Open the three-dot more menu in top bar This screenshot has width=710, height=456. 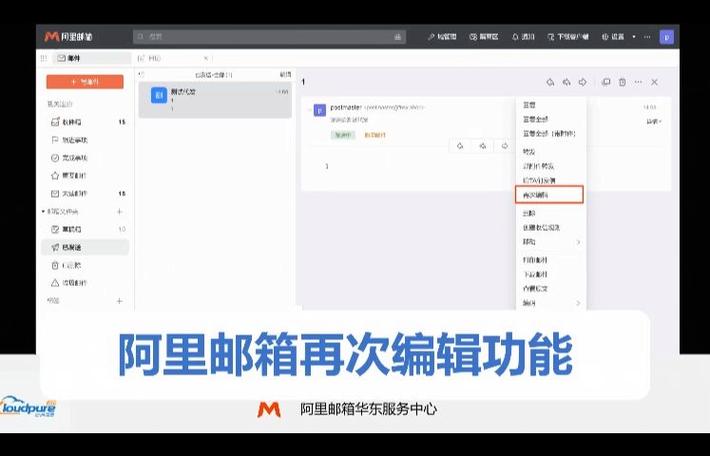647,37
